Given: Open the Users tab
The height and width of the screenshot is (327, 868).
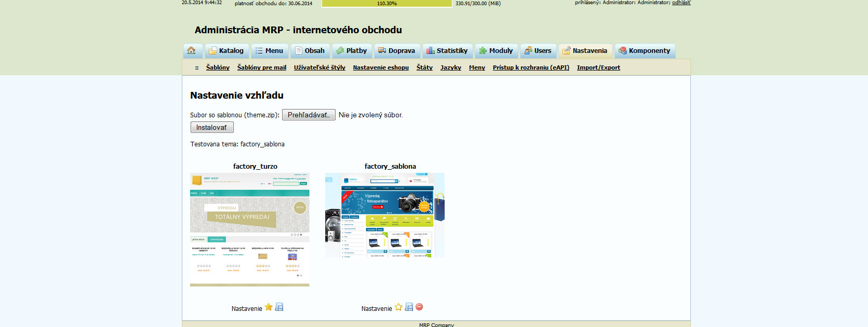Looking at the screenshot, I should [538, 51].
